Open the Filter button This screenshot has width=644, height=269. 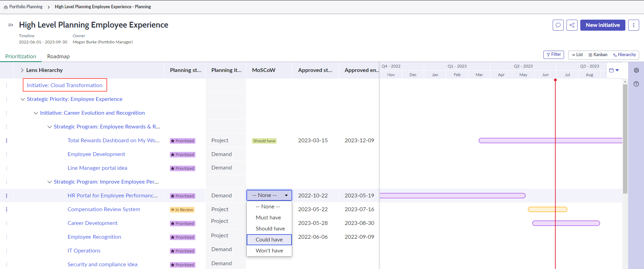click(554, 54)
